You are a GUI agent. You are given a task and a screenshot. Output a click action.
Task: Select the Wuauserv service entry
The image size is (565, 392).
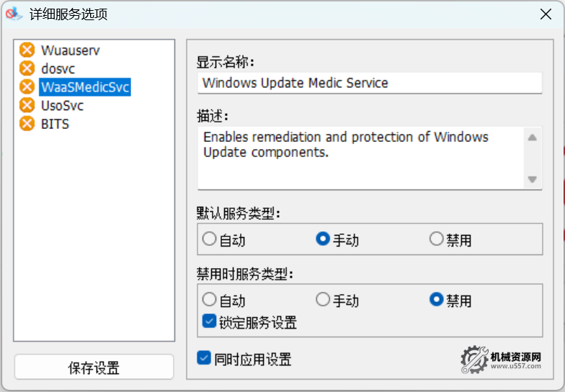point(70,50)
